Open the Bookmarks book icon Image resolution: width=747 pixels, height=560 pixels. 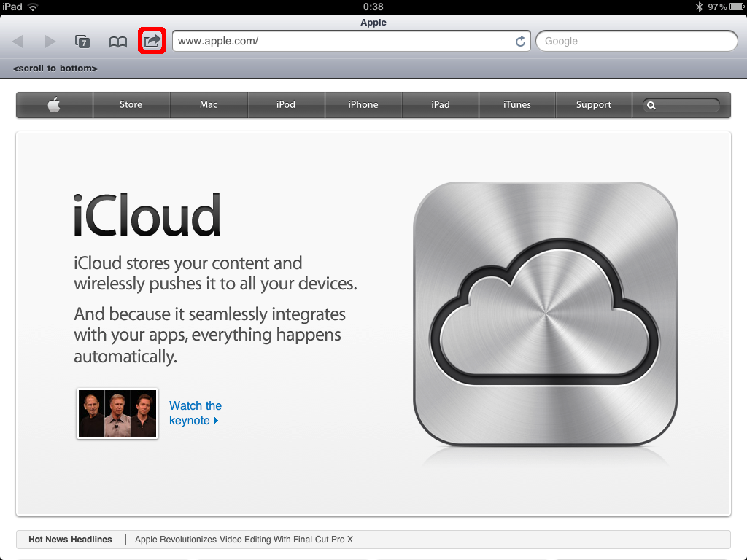(x=118, y=42)
